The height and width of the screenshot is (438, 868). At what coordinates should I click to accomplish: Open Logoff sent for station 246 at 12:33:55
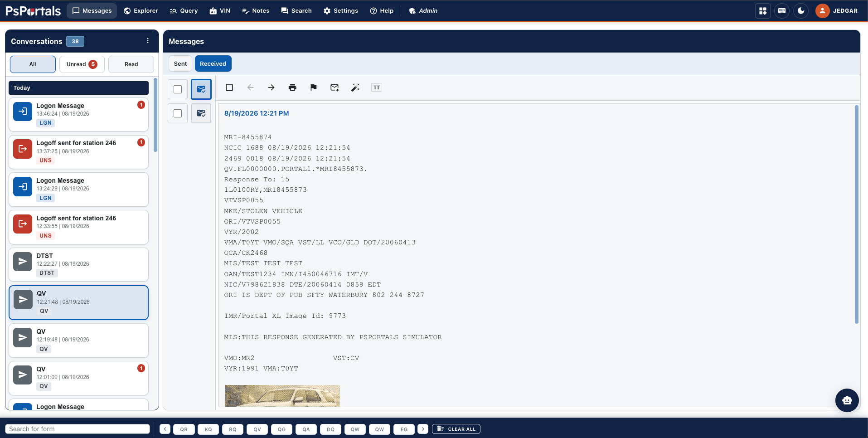pyautogui.click(x=78, y=227)
